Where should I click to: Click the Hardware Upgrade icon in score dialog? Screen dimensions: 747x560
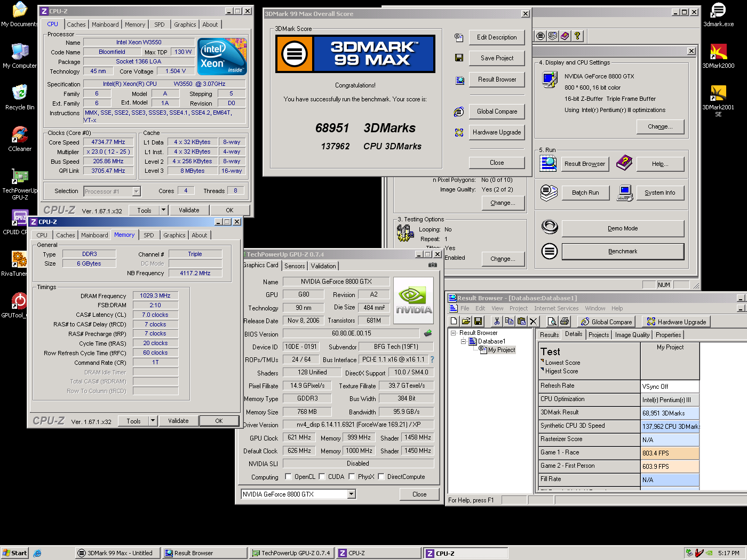point(459,132)
